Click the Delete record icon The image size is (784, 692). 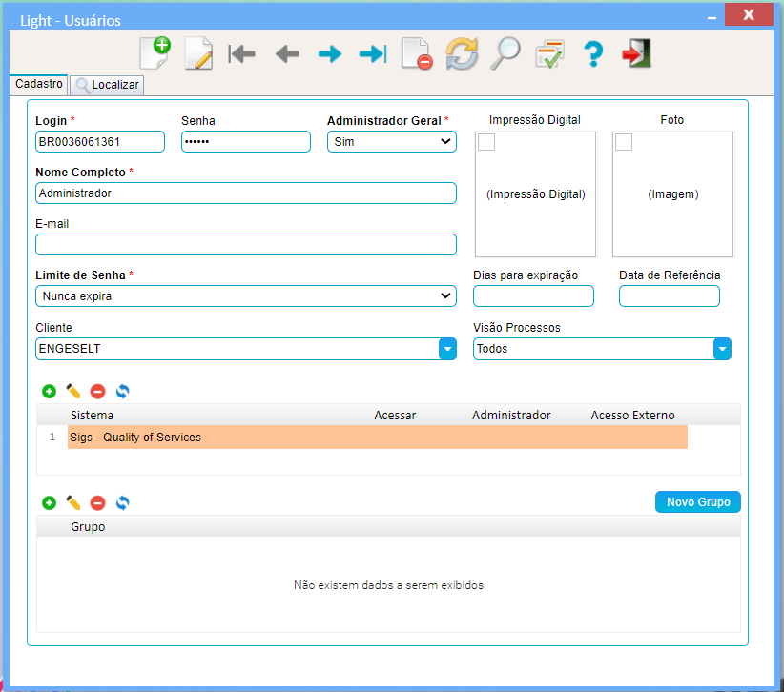tap(417, 54)
